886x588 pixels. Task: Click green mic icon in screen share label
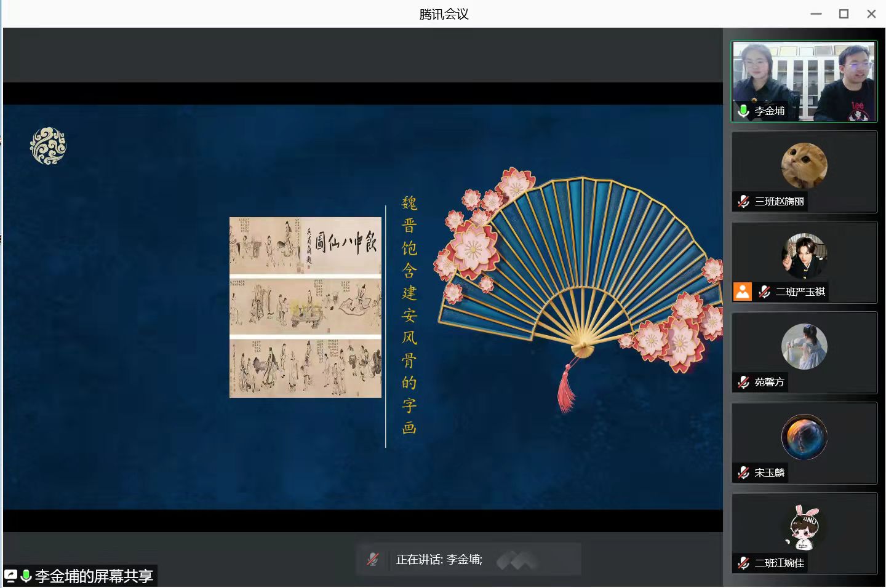point(26,576)
